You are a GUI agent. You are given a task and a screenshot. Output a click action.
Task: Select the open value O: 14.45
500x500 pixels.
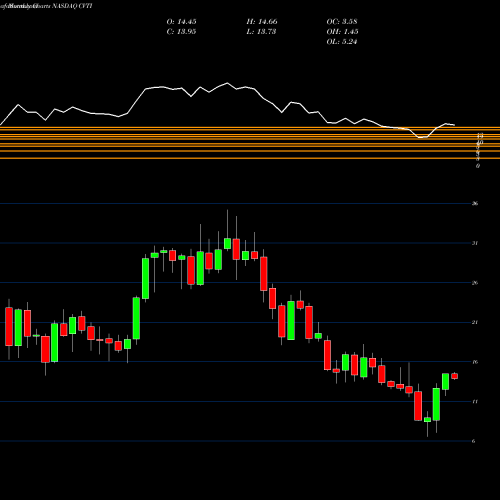[181, 22]
